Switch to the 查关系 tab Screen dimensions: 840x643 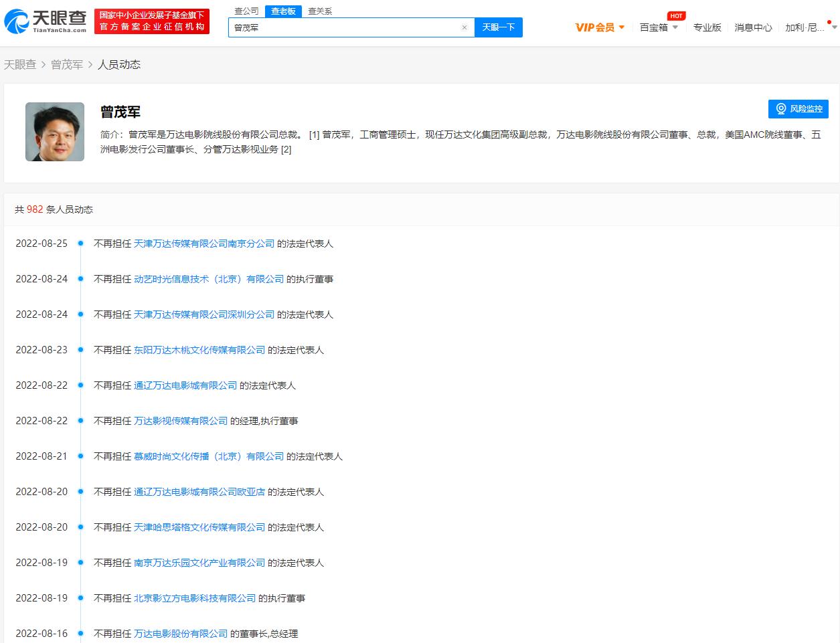point(320,11)
